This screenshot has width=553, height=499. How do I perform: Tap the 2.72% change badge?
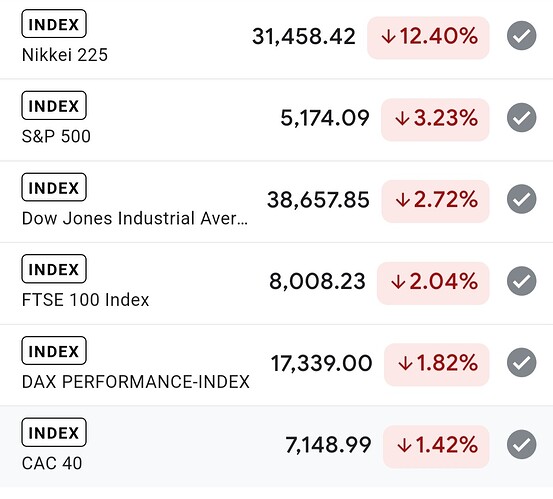pos(435,201)
